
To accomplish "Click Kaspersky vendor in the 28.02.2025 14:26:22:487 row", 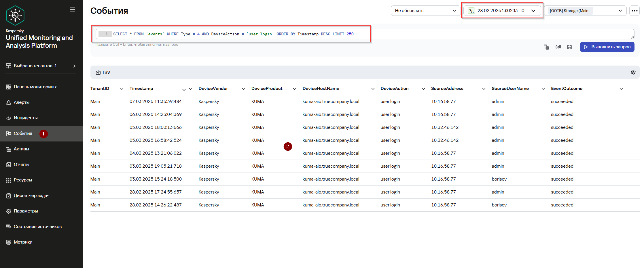I will pyautogui.click(x=209, y=205).
